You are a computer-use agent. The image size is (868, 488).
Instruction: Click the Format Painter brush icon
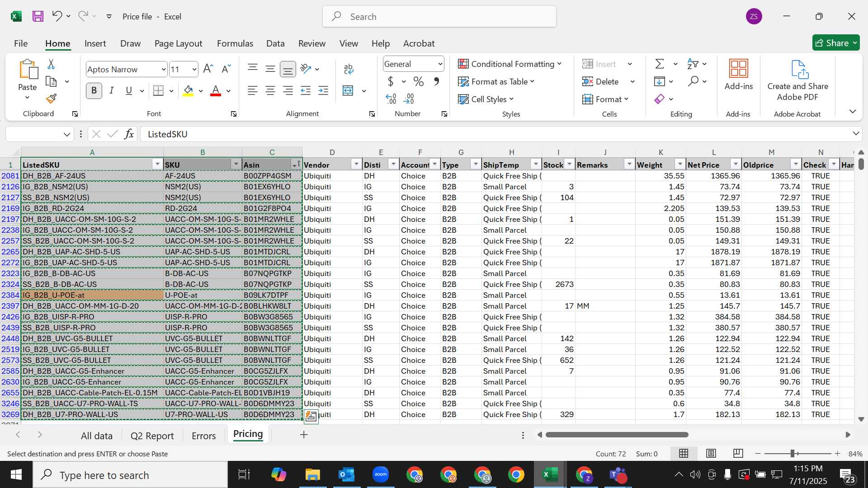click(51, 99)
